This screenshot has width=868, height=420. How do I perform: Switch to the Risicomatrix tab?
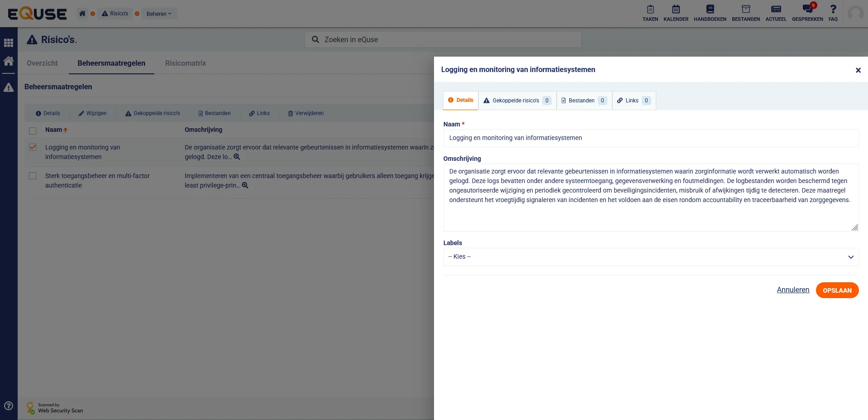(x=185, y=63)
